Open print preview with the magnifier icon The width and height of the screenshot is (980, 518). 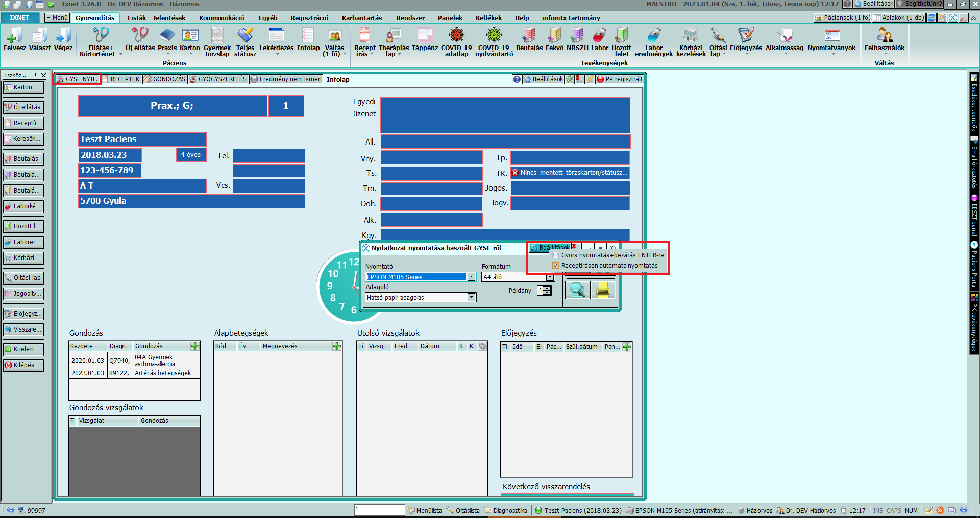pyautogui.click(x=577, y=290)
